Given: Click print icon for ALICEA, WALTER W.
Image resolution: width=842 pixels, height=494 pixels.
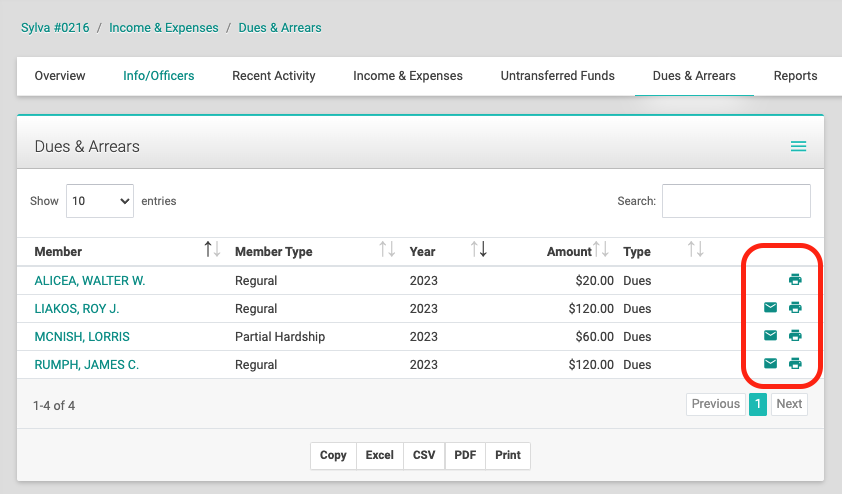Looking at the screenshot, I should (x=795, y=279).
